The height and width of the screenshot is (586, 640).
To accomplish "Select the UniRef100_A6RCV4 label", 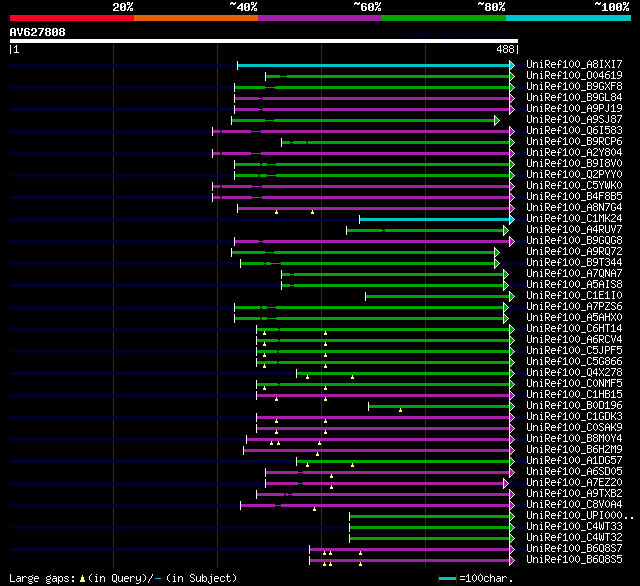I will click(x=574, y=340).
